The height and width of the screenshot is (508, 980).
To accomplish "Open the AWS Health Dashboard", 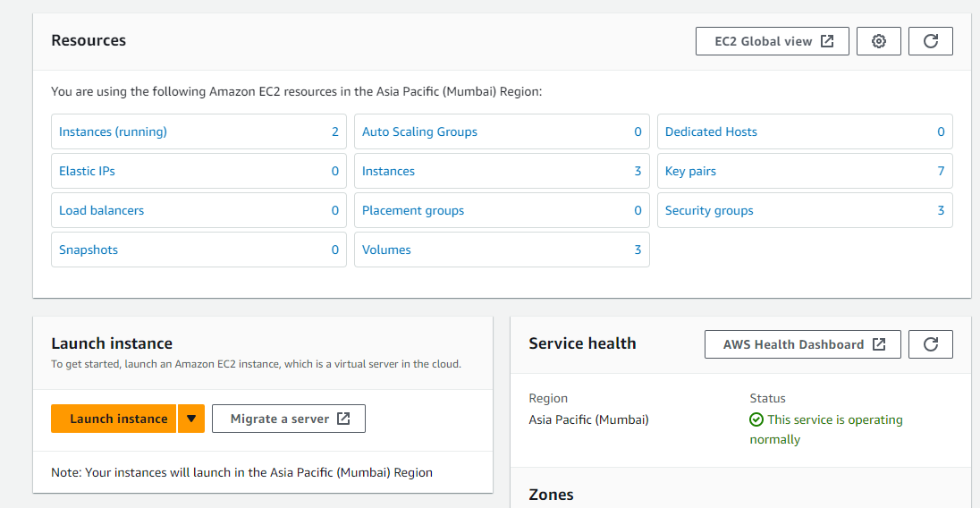I will 802,344.
